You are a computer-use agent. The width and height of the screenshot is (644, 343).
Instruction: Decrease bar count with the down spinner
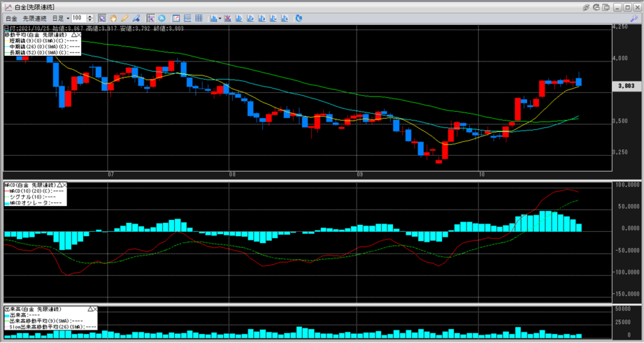[91, 21]
